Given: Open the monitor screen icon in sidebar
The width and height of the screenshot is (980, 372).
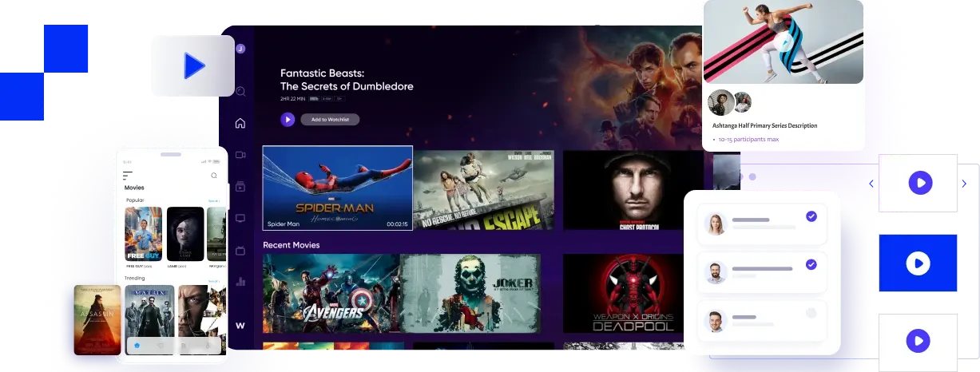Looking at the screenshot, I should [x=240, y=218].
